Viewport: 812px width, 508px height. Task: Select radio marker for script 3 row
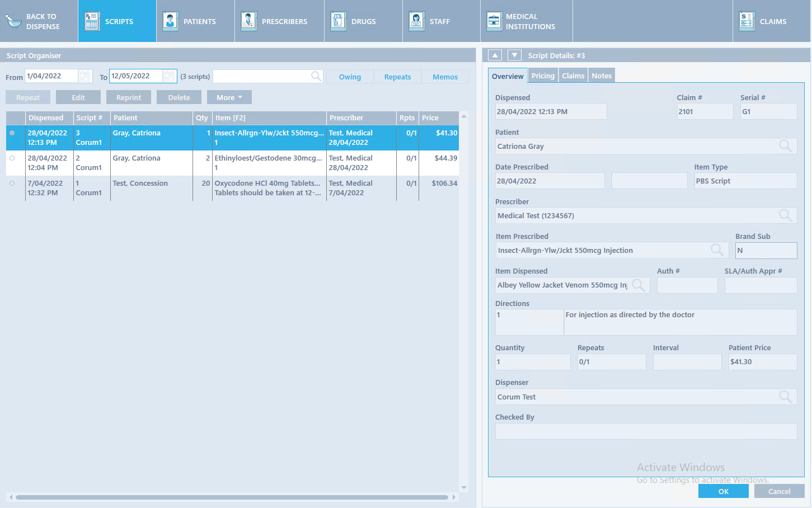[x=12, y=133]
